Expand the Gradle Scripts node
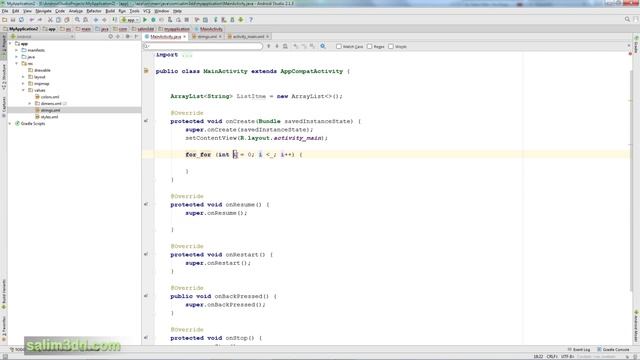Image resolution: width=640 pixels, height=360 pixels. coord(10,123)
